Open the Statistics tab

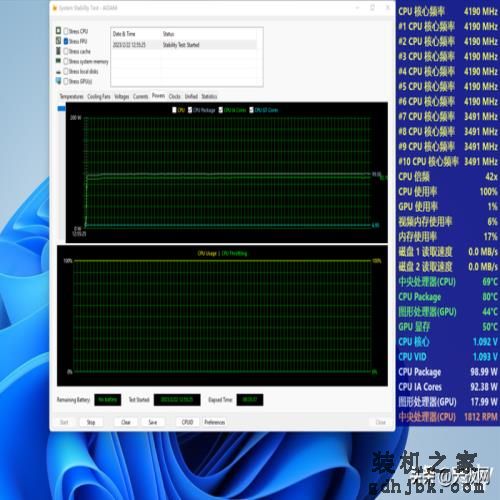pos(209,97)
